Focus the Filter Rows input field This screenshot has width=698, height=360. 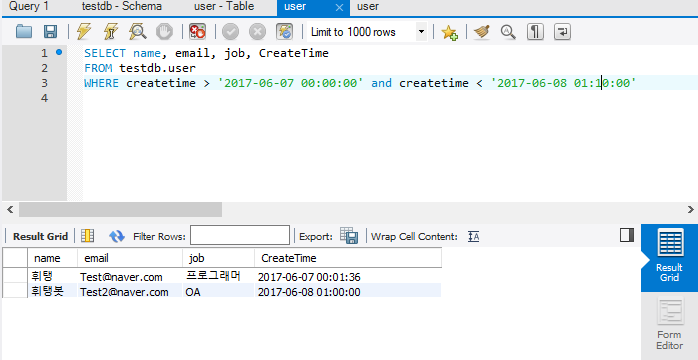(240, 235)
